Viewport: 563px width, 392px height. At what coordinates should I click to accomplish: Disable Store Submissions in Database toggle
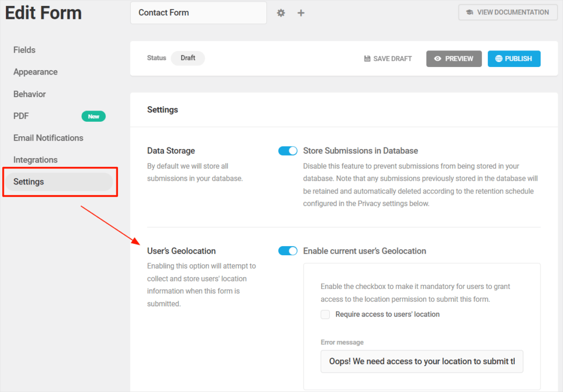click(288, 151)
